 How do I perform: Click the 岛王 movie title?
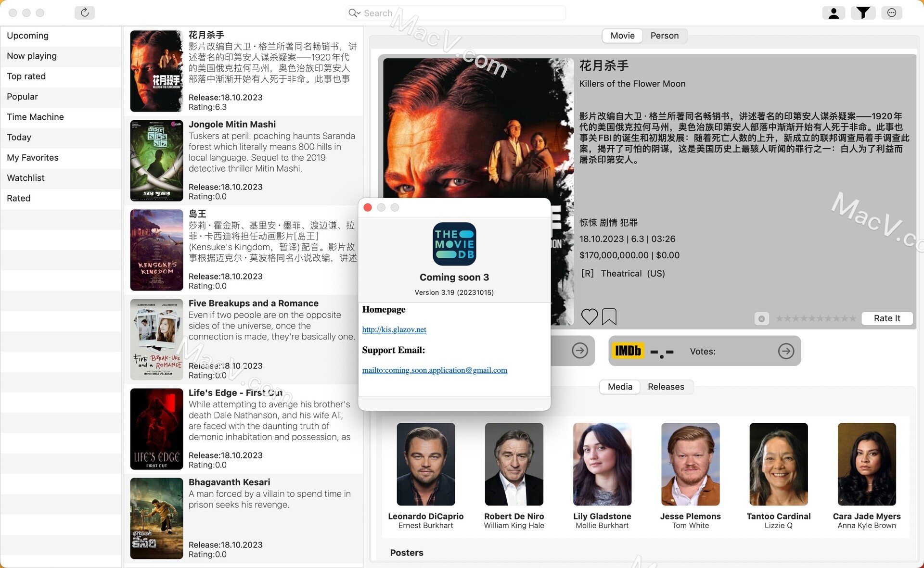[x=197, y=214]
